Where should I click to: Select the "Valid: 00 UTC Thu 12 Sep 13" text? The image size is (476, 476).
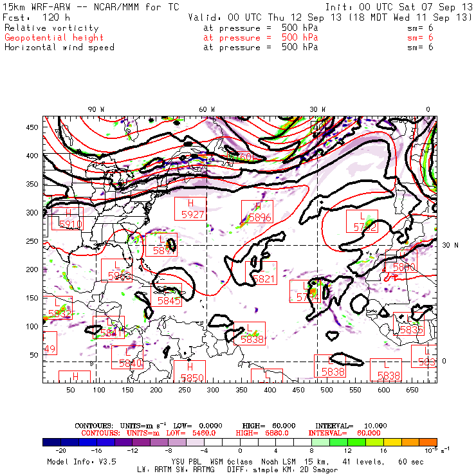tap(265, 17)
